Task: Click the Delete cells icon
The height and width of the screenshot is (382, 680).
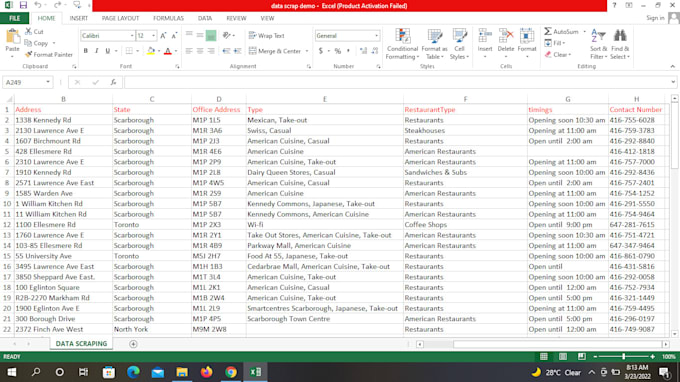Action: tap(506, 36)
